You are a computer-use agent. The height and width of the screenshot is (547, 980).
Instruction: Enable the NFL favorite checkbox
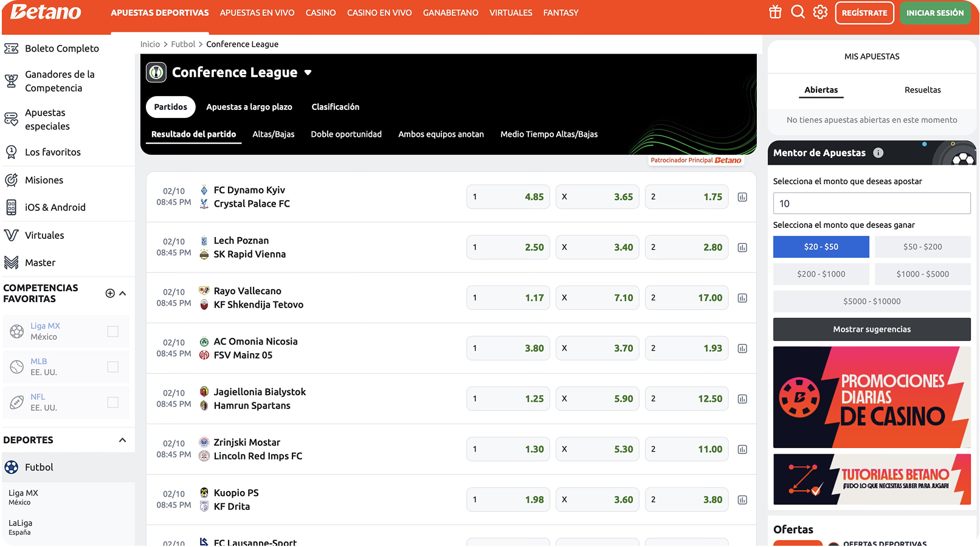[113, 402]
